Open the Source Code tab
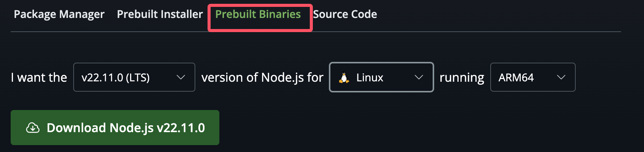Viewport: 644px width, 152px height. coord(345,14)
